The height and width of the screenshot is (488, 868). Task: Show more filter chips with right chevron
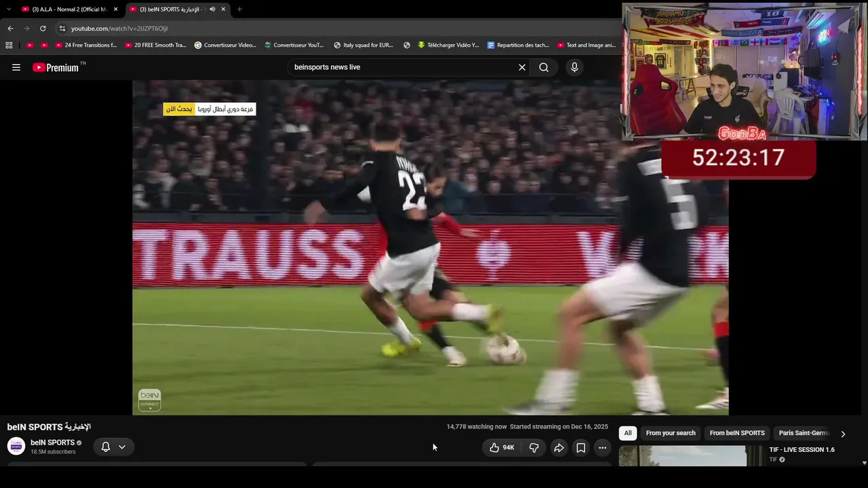click(x=843, y=434)
